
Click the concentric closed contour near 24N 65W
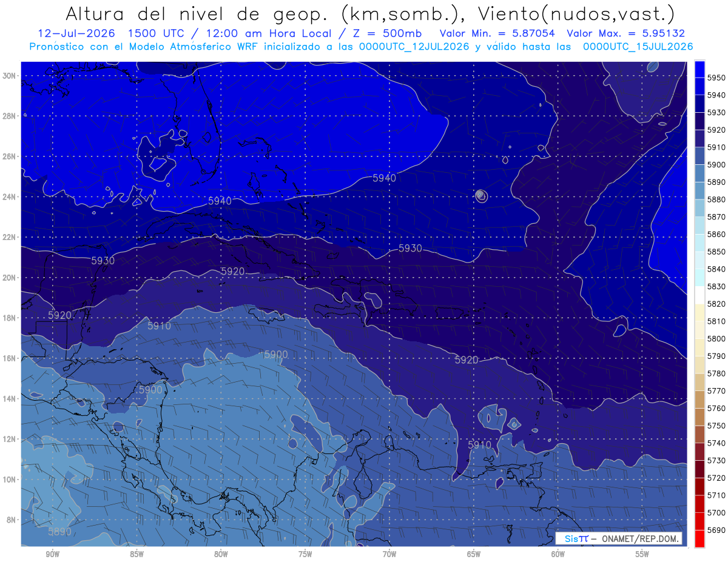tap(480, 195)
